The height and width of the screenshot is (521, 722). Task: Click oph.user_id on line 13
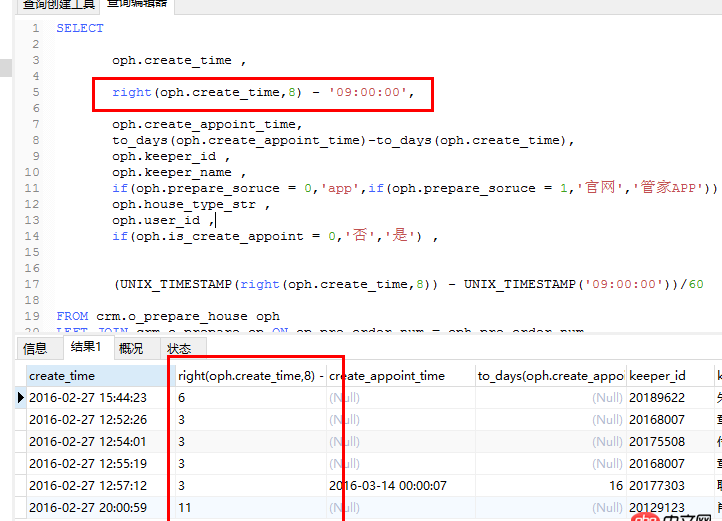tap(157, 220)
